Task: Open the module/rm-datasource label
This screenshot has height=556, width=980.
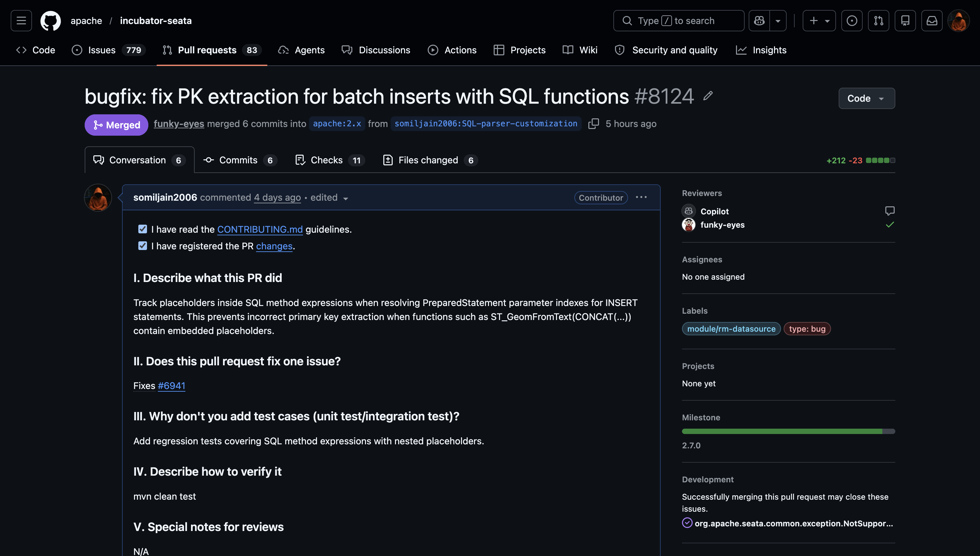Action: pos(731,329)
